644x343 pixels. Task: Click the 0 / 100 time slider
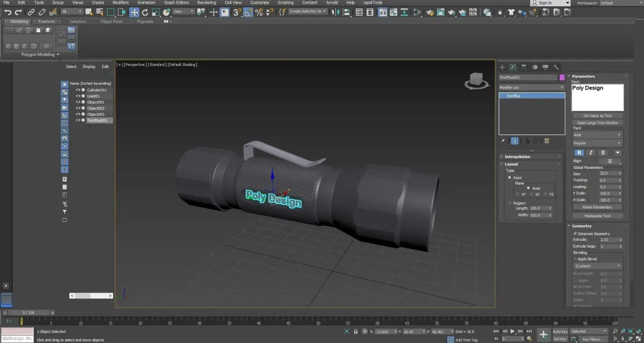(x=28, y=312)
